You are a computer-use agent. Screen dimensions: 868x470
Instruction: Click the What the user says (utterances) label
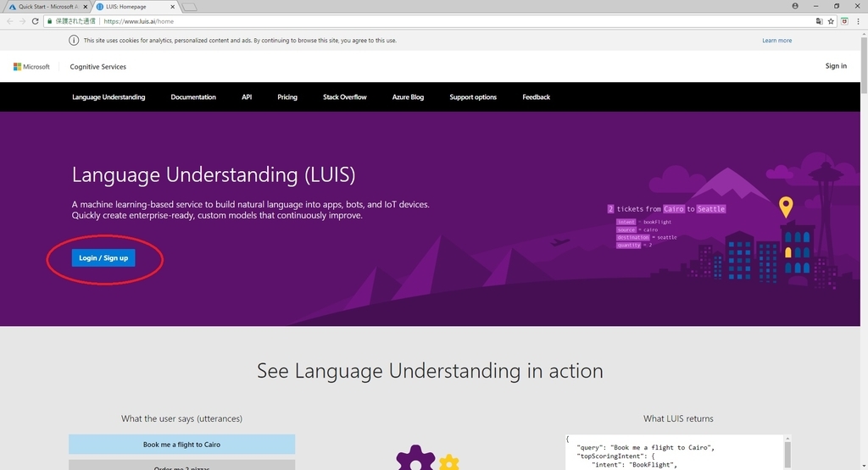181,418
